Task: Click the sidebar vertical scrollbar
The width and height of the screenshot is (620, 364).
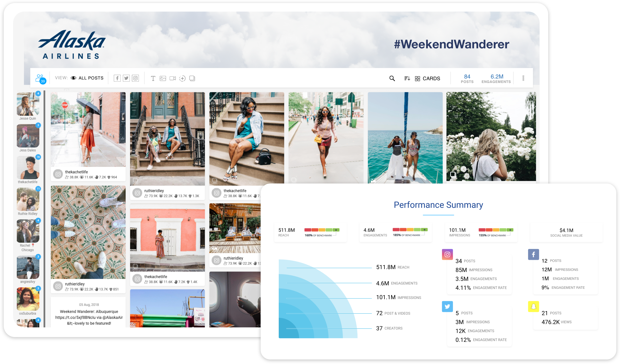Action: pyautogui.click(x=44, y=209)
